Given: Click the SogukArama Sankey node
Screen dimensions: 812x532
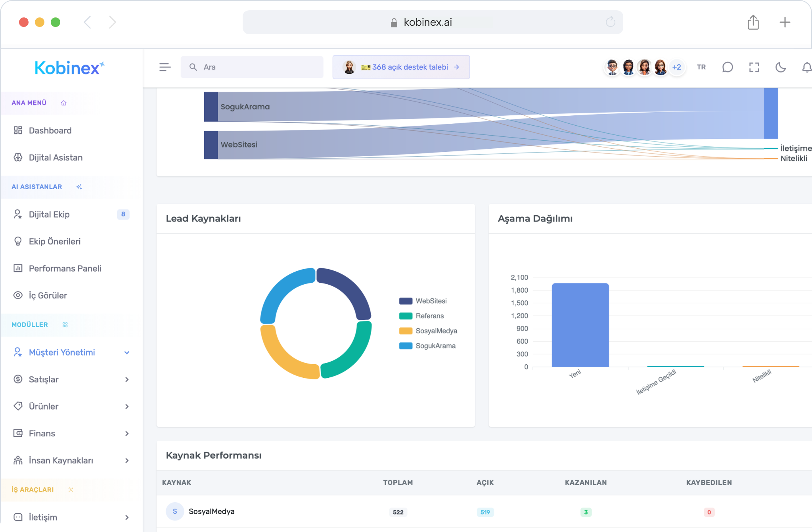Looking at the screenshot, I should pyautogui.click(x=211, y=107).
